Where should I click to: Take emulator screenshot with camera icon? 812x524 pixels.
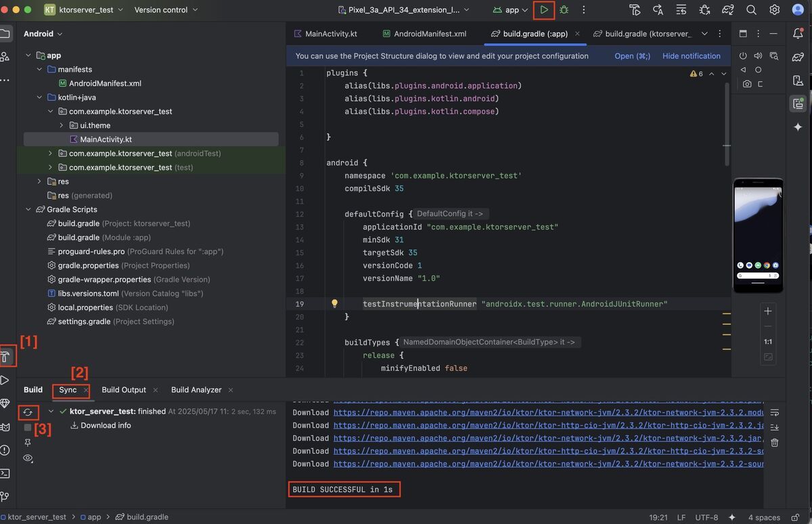point(747,84)
